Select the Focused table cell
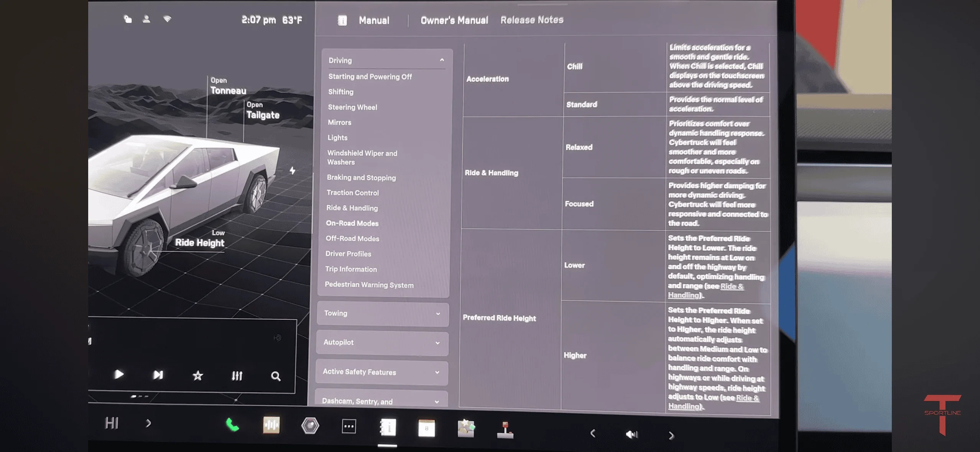 [x=613, y=204]
